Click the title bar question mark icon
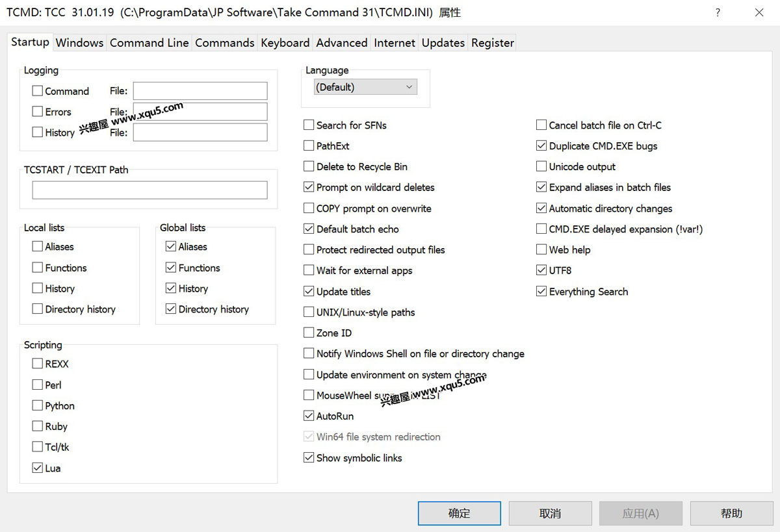This screenshot has width=780, height=532. pyautogui.click(x=718, y=12)
